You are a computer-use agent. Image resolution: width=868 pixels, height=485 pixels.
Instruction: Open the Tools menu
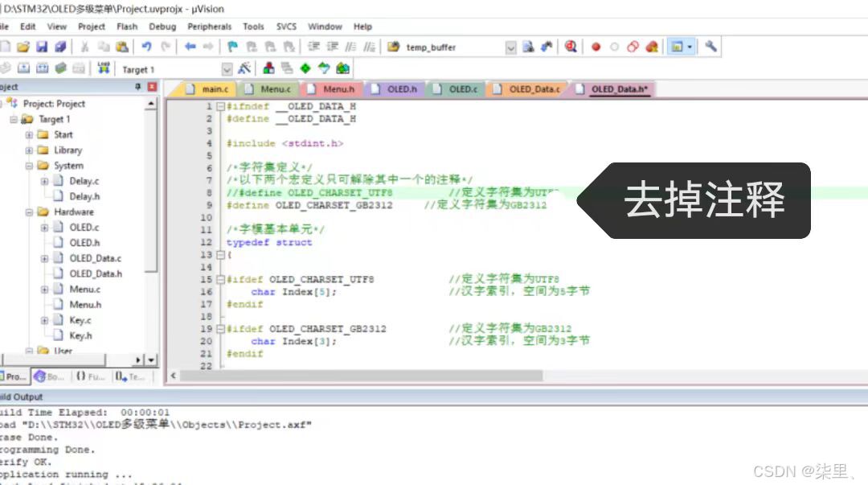pos(253,27)
